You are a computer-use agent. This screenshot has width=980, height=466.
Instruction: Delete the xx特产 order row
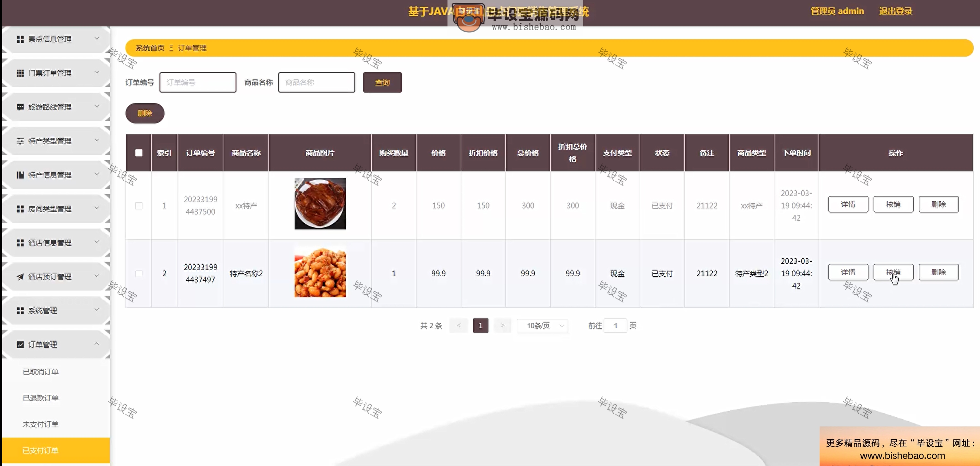pyautogui.click(x=939, y=204)
